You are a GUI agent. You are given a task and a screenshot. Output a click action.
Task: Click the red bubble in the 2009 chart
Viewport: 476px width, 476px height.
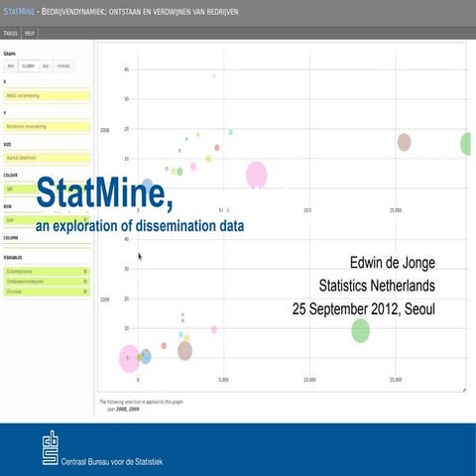pyautogui.click(x=164, y=346)
